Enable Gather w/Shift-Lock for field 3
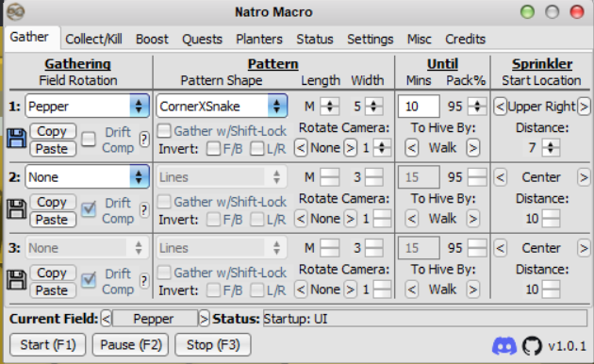 164,273
